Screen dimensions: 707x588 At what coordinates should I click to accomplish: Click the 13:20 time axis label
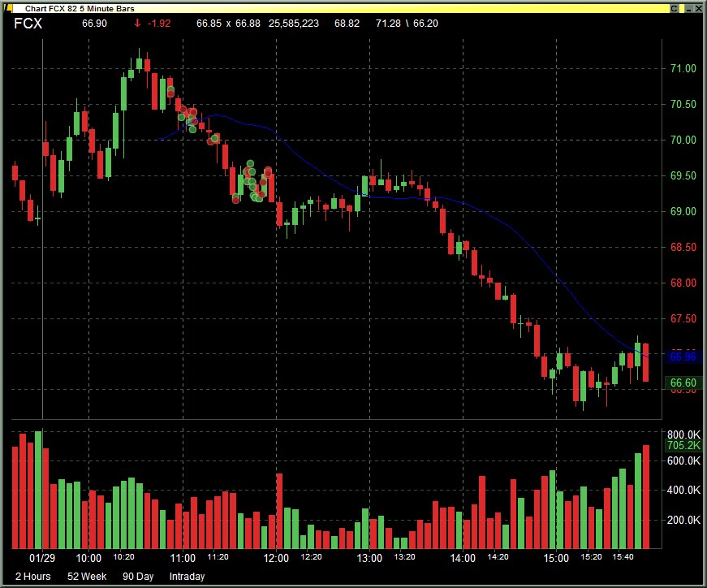pyautogui.click(x=404, y=557)
